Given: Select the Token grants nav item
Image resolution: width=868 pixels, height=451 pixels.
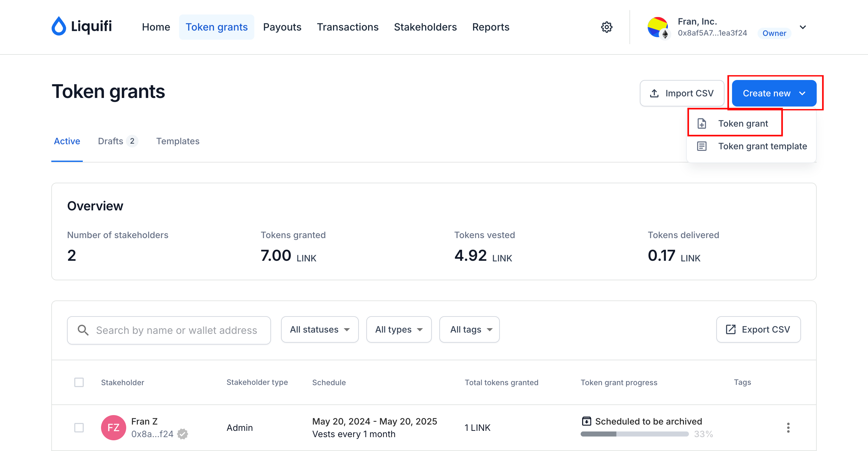Looking at the screenshot, I should point(217,27).
